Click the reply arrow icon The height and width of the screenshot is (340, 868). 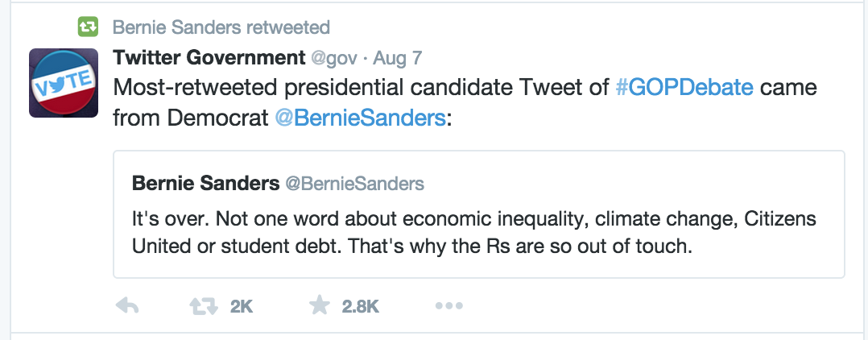coord(126,305)
